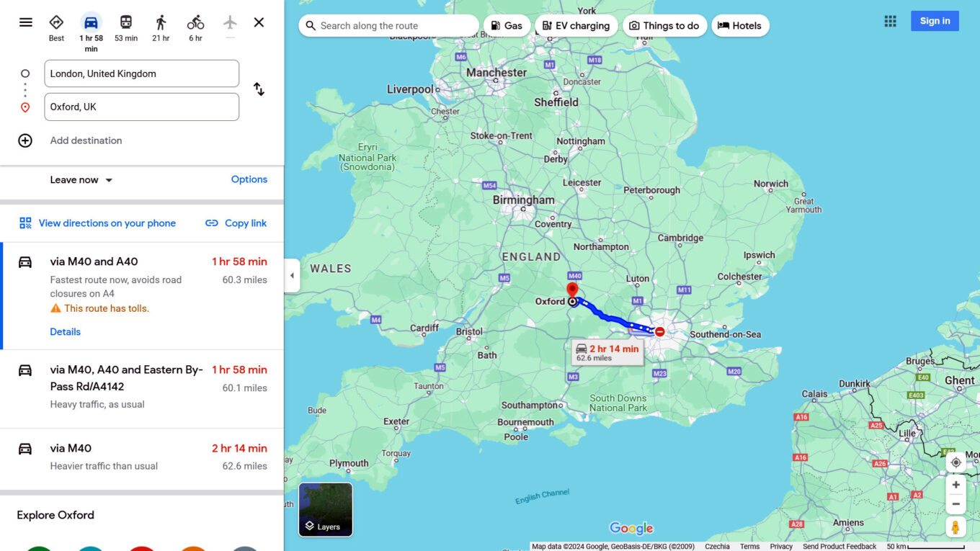Open the hamburger main menu
The width and height of the screenshot is (980, 551).
(26, 22)
